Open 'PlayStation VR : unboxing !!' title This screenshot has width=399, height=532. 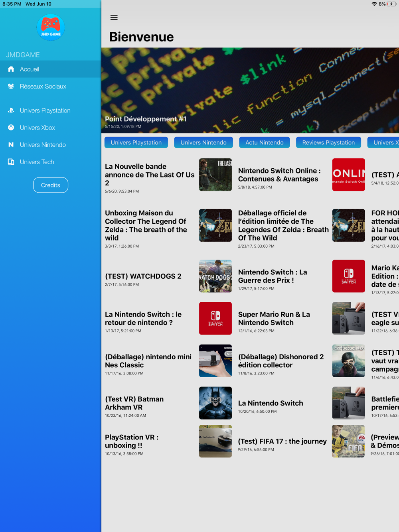[x=132, y=441]
